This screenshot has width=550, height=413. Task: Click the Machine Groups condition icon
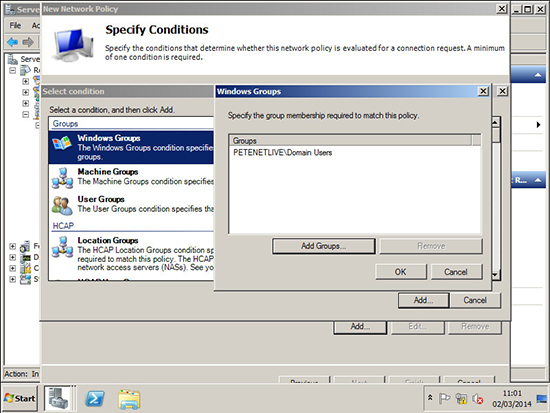(x=62, y=178)
